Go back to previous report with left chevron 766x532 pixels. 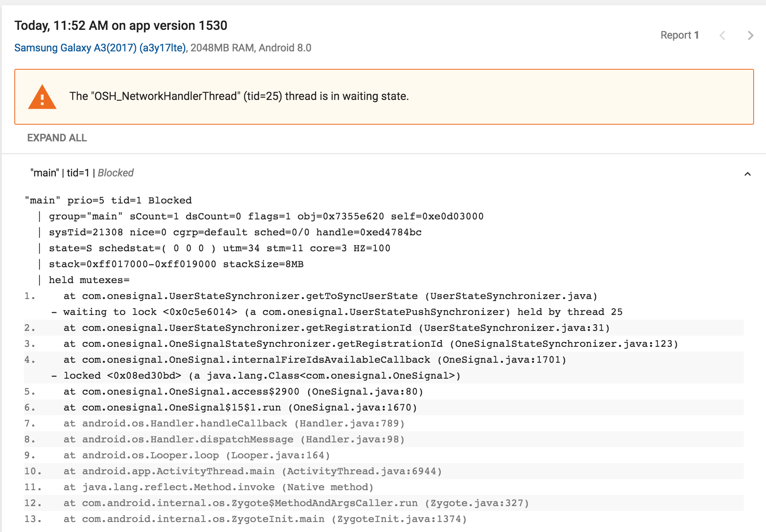[723, 35]
